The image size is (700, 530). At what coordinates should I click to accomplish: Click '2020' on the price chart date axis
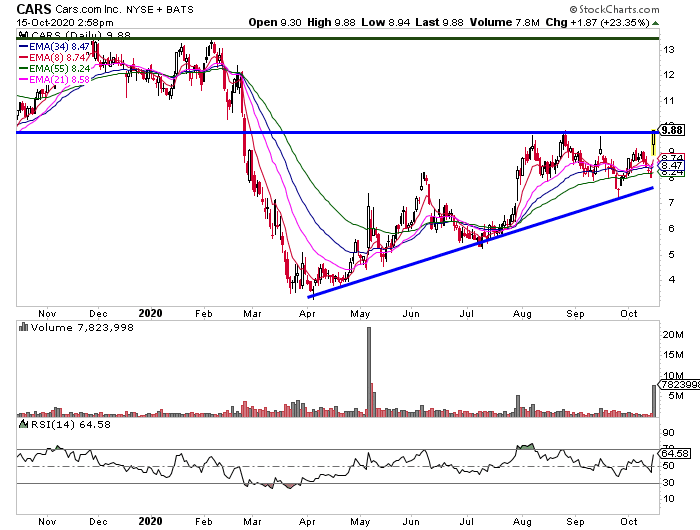pyautogui.click(x=150, y=313)
